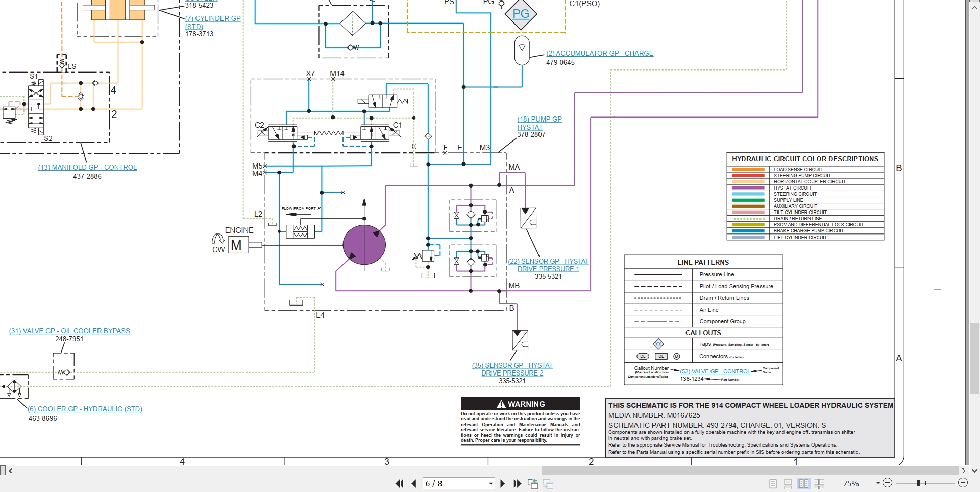Click the SUPPLY LINE green swatch
Image resolution: width=980 pixels, height=492 pixels.
click(x=748, y=200)
